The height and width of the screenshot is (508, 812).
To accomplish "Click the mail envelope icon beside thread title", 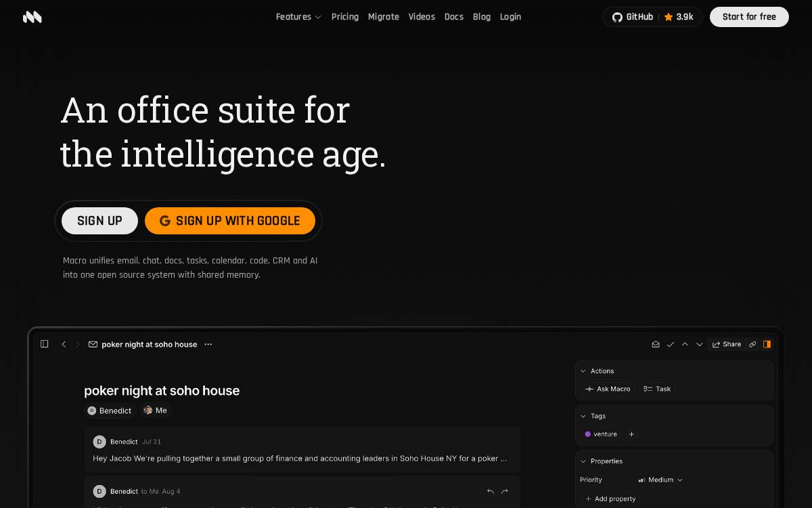I will (93, 344).
